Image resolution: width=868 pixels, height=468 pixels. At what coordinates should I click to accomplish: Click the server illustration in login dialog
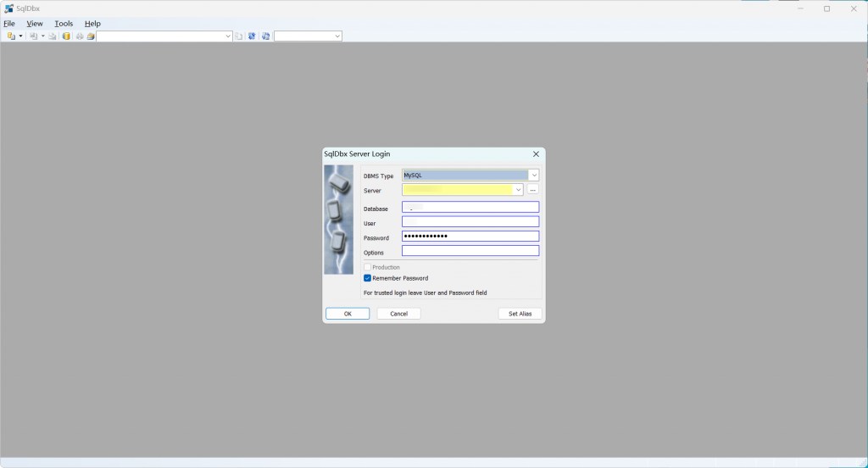(x=338, y=220)
